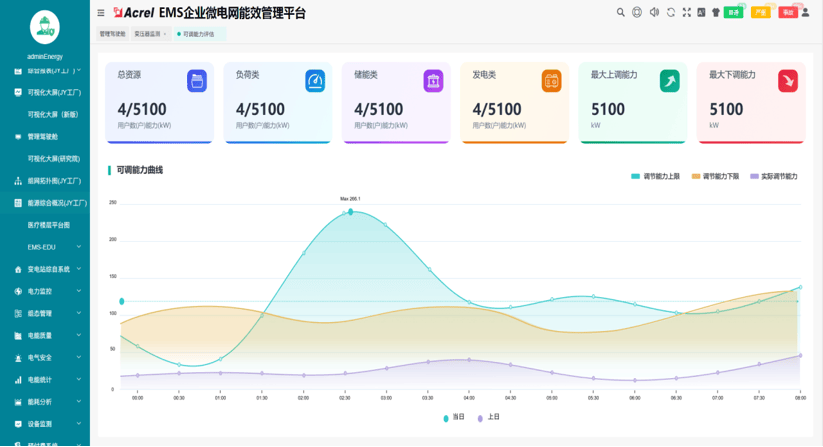Open 医疗楼层平台图 in the sidebar
823x447 pixels.
[x=49, y=225]
